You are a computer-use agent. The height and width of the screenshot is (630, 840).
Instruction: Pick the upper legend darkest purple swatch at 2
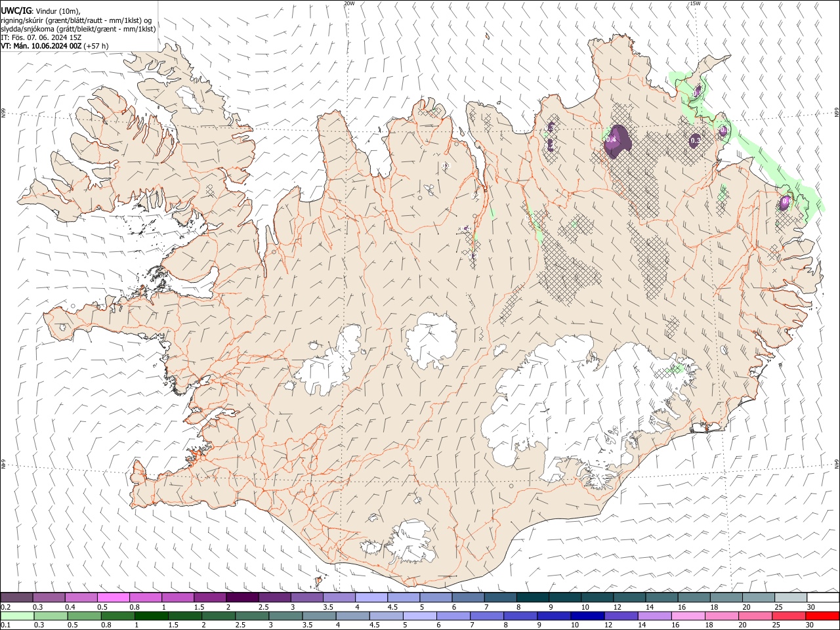coord(241,597)
